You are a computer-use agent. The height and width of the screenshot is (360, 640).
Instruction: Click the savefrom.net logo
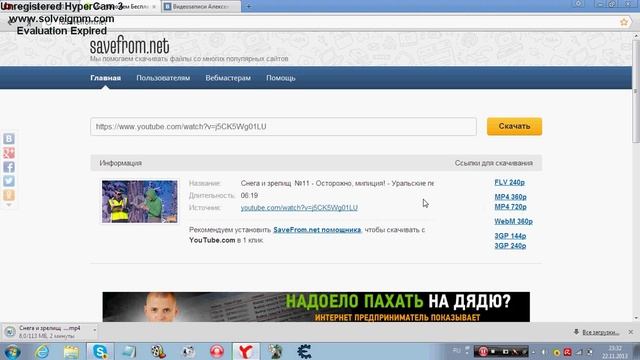[129, 45]
